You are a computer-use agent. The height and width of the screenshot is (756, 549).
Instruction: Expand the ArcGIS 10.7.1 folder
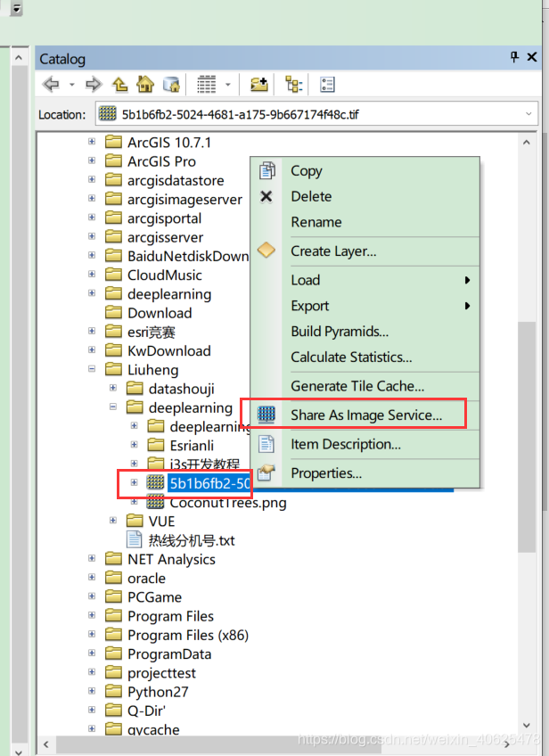[x=92, y=141]
